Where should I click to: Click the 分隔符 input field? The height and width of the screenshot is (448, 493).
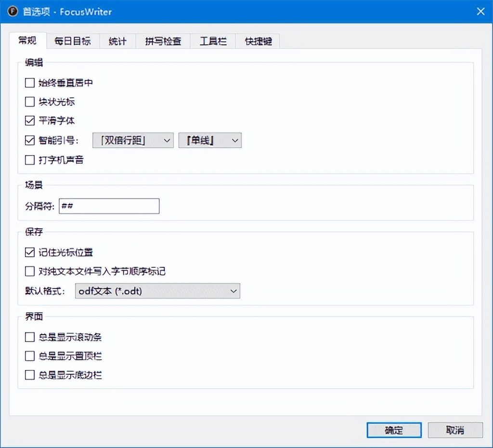click(109, 206)
